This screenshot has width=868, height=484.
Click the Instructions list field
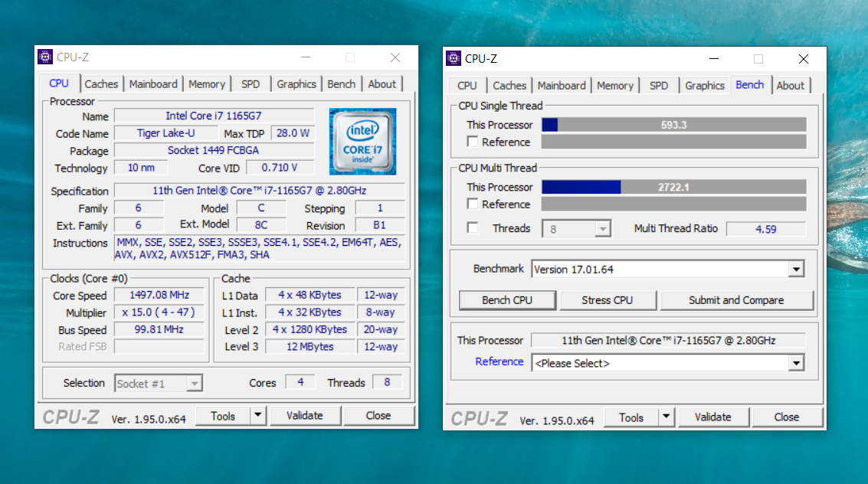[259, 248]
